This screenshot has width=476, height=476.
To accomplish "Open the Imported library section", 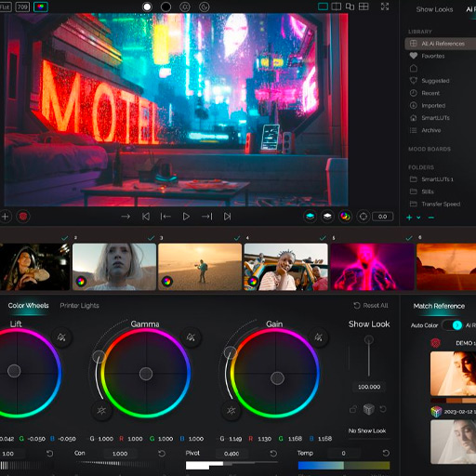I will [428, 106].
